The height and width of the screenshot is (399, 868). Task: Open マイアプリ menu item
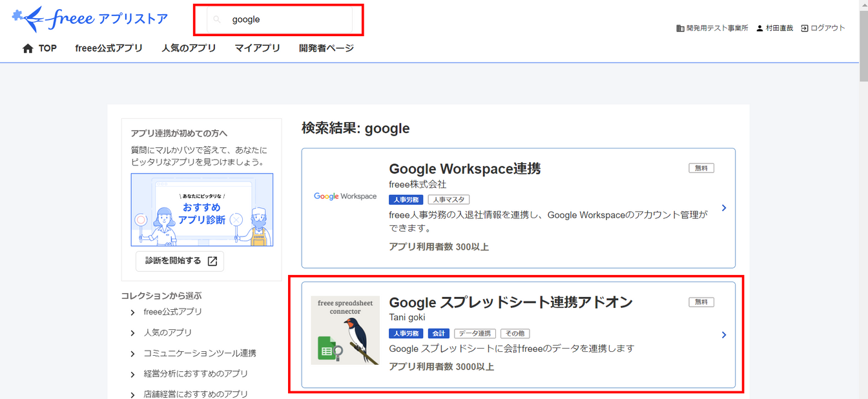click(x=257, y=48)
